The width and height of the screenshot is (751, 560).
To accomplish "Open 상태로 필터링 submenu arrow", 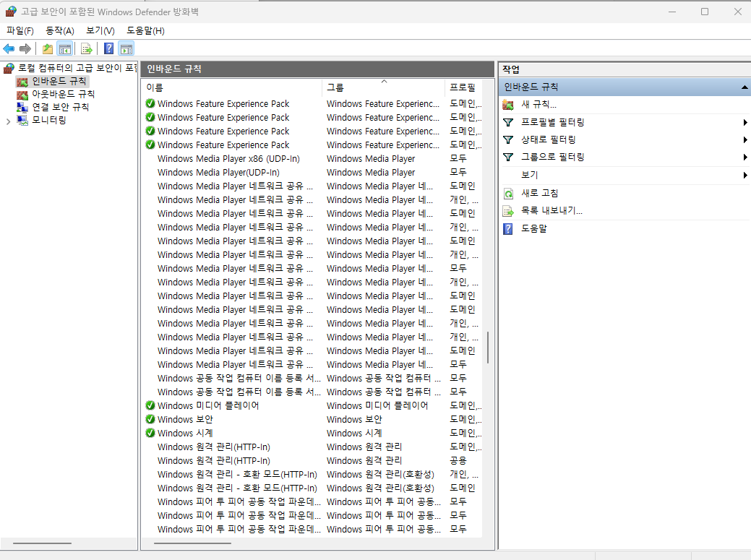I will (x=744, y=139).
